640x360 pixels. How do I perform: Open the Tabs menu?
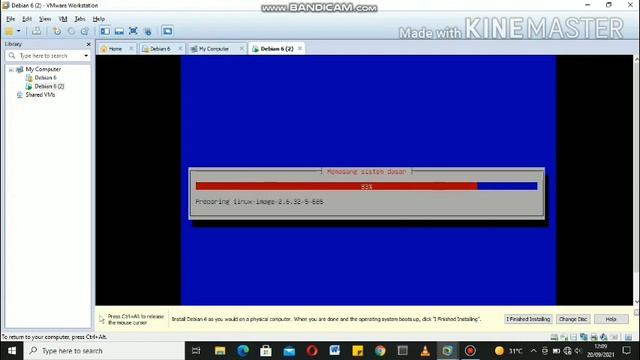80,19
